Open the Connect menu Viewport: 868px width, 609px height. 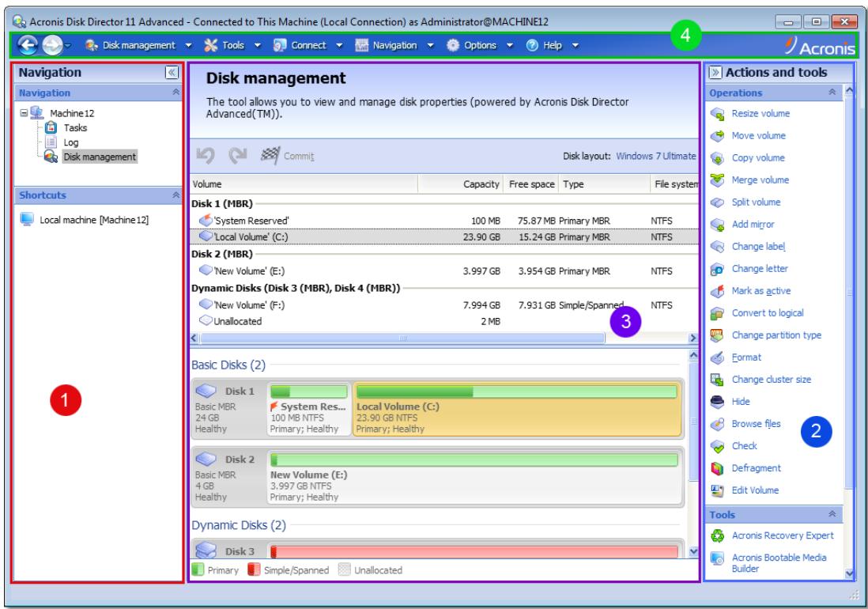tap(308, 45)
